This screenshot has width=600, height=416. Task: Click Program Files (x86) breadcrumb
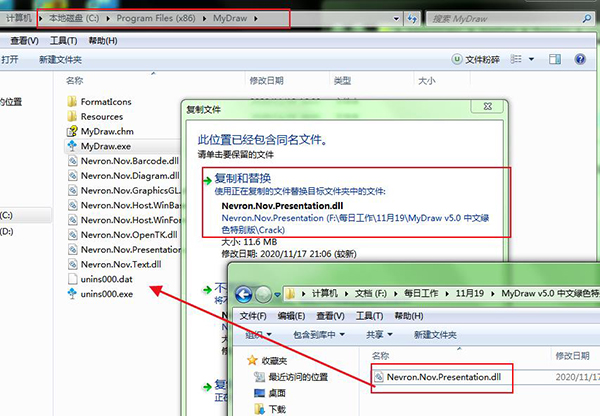click(x=156, y=18)
